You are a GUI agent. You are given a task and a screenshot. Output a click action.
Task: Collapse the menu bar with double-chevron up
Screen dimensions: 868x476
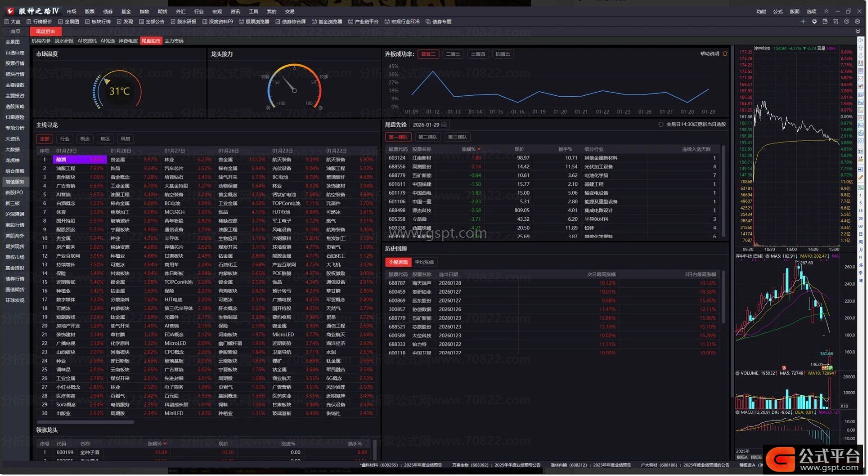826,11
